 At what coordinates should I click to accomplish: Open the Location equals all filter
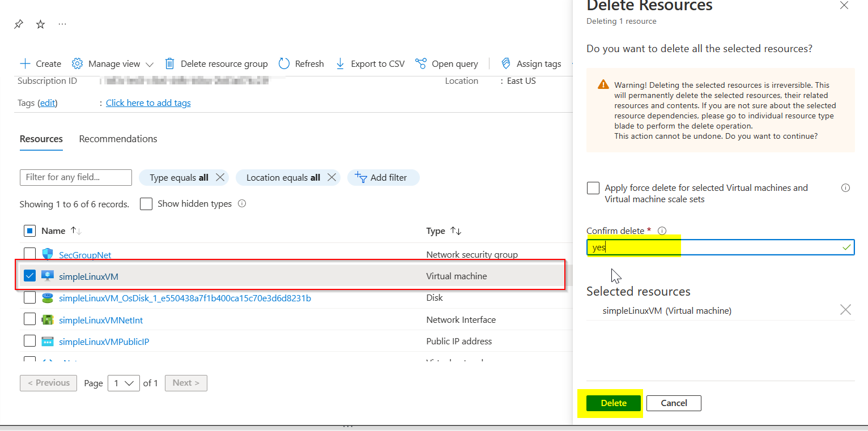[283, 177]
